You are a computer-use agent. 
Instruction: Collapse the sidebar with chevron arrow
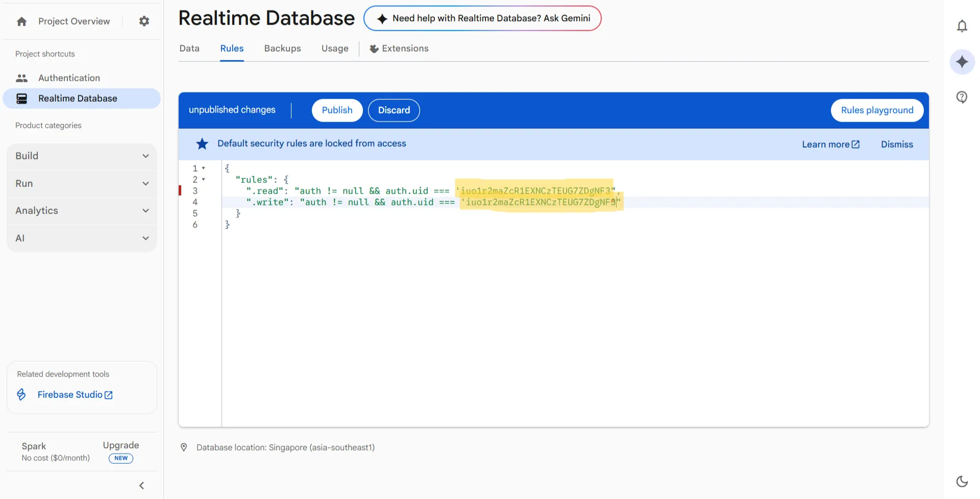tap(142, 485)
